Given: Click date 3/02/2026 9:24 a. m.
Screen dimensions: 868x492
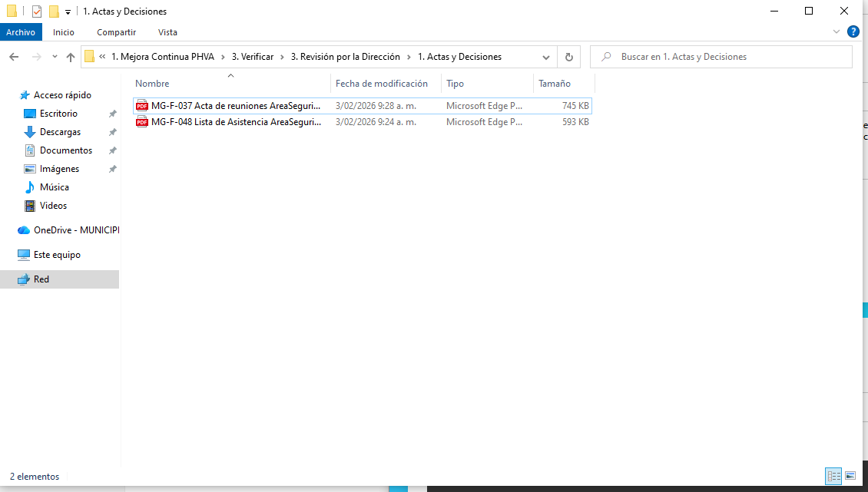Looking at the screenshot, I should point(376,122).
